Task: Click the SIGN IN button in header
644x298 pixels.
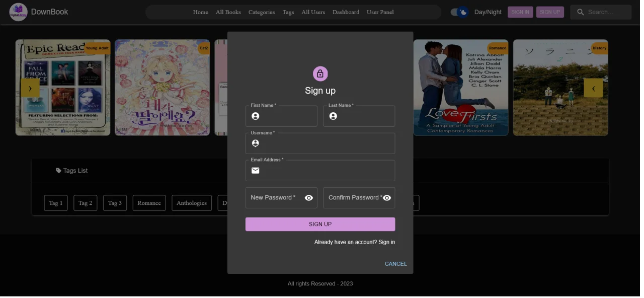Action: [x=520, y=12]
